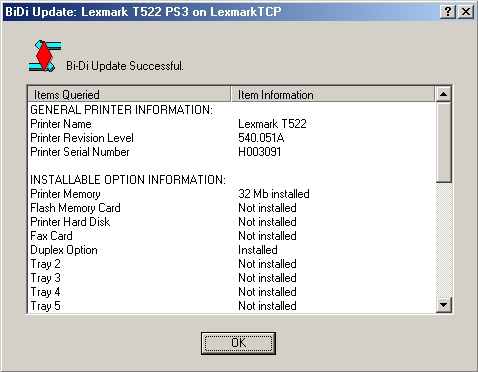
Task: Click the Items Queried column header
Action: point(129,94)
